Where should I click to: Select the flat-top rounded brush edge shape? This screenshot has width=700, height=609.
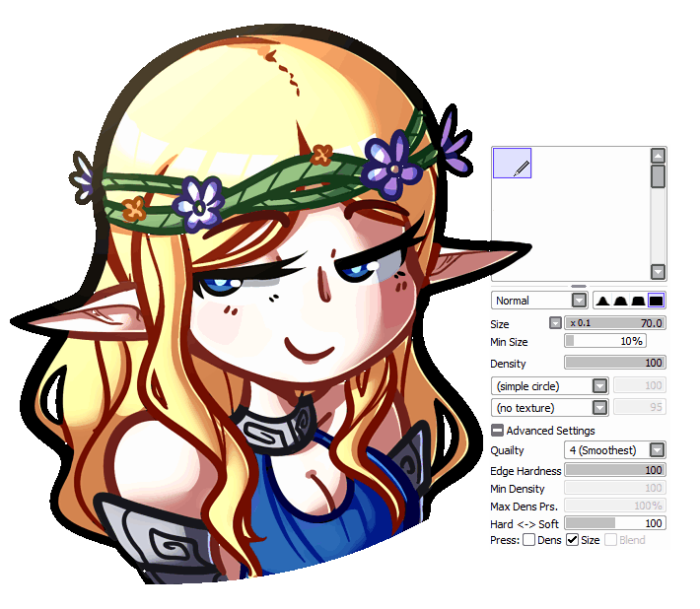click(x=638, y=300)
